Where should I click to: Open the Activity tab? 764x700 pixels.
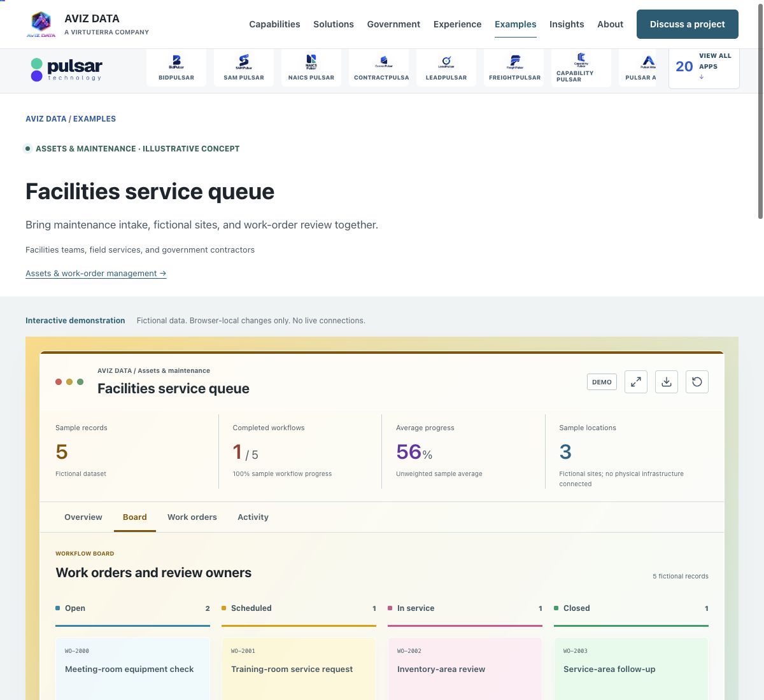[x=253, y=517]
